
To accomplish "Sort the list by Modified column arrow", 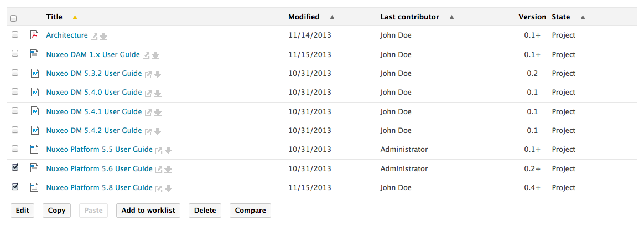I will point(333,17).
